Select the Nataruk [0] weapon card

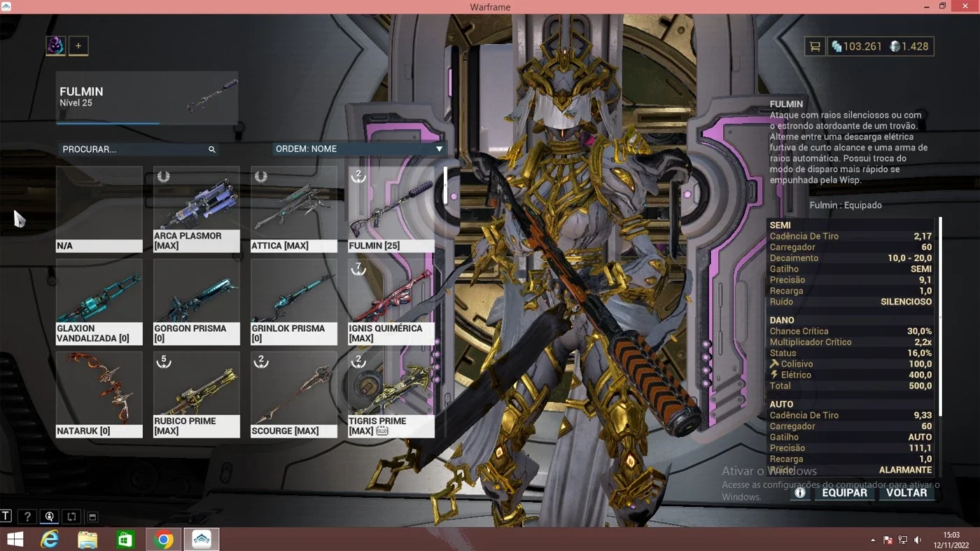click(x=99, y=395)
